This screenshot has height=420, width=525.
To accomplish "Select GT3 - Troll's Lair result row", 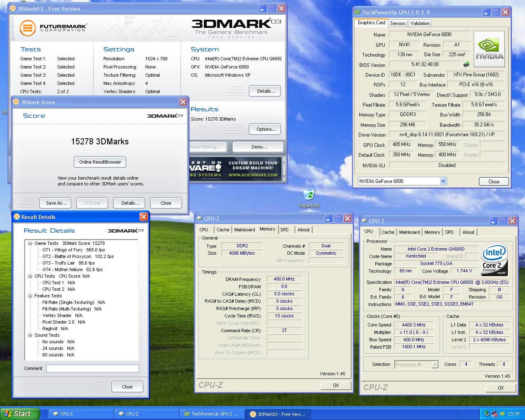I will click(68, 263).
